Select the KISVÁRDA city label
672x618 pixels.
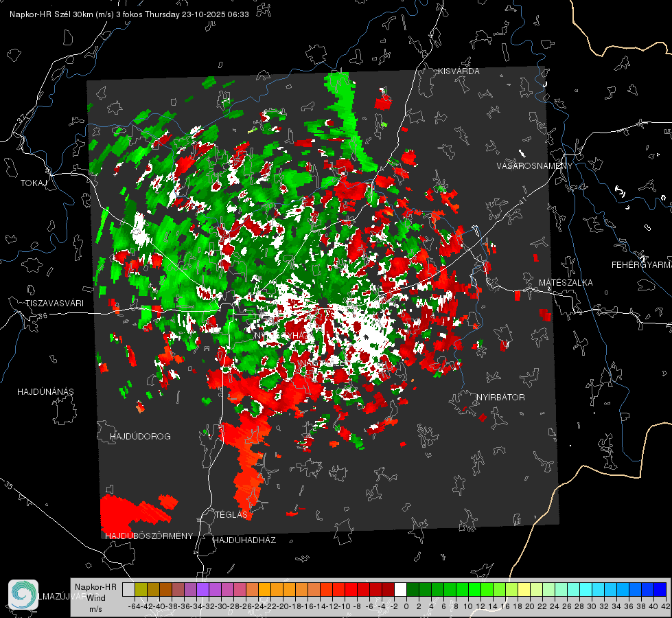[x=459, y=71]
